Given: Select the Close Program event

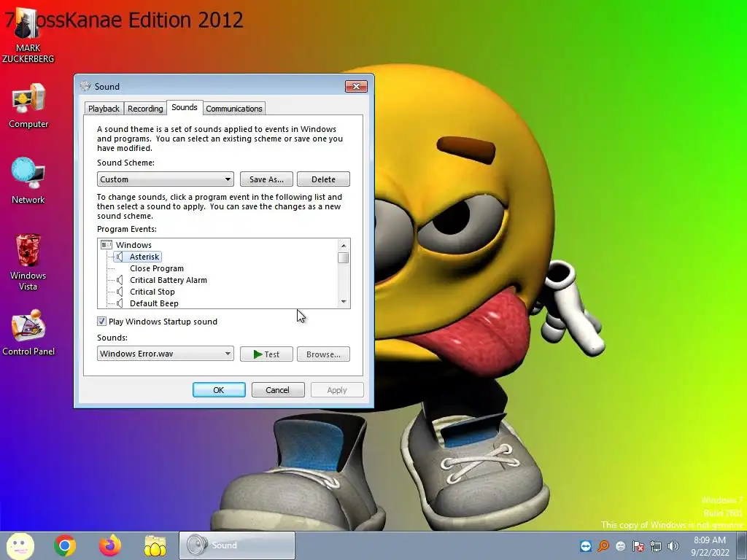Looking at the screenshot, I should 157,268.
